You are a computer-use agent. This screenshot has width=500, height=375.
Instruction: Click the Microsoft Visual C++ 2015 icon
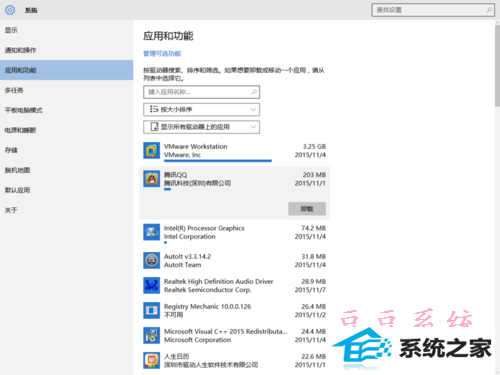(151, 335)
